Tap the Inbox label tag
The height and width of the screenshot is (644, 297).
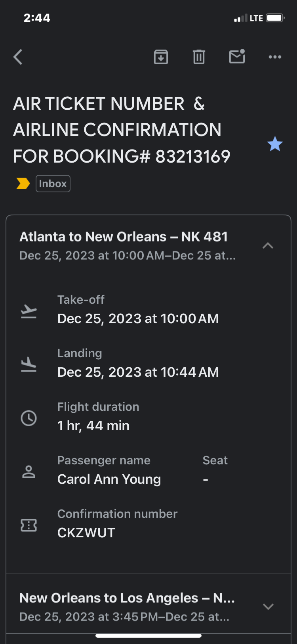coord(53,184)
